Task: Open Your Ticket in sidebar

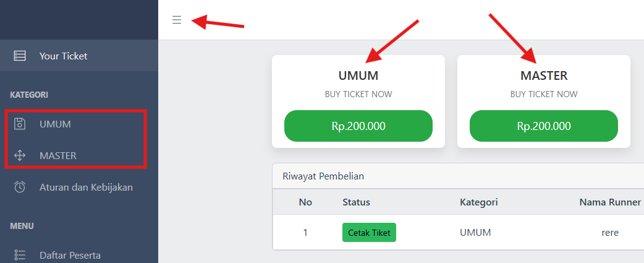Action: click(63, 56)
